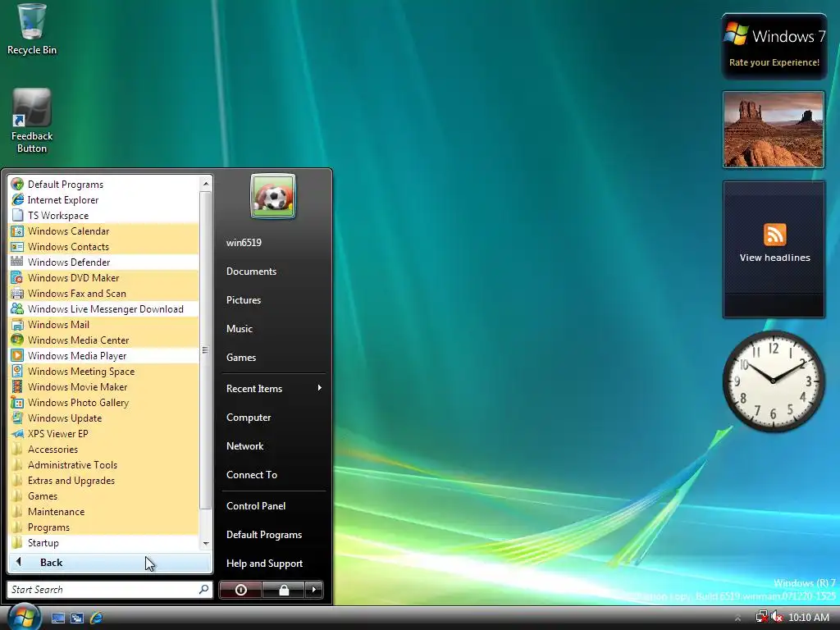Click the 10:10 AM taskbar clock
Screen dimensions: 840x630
[x=808, y=618]
